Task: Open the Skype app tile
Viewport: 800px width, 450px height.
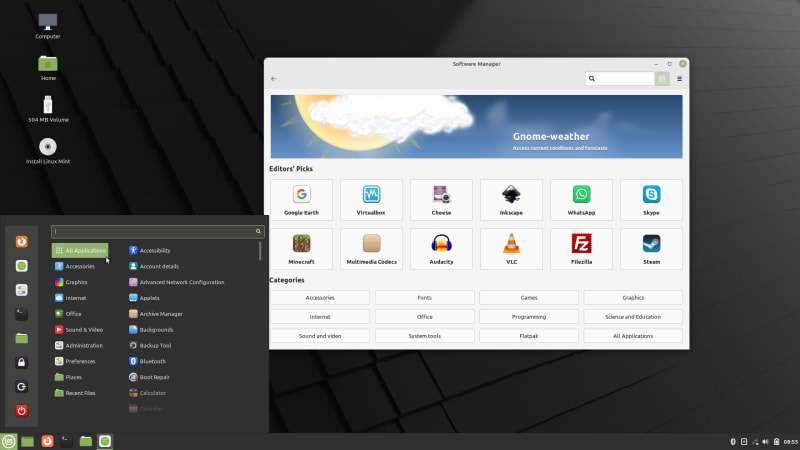Action: (651, 199)
